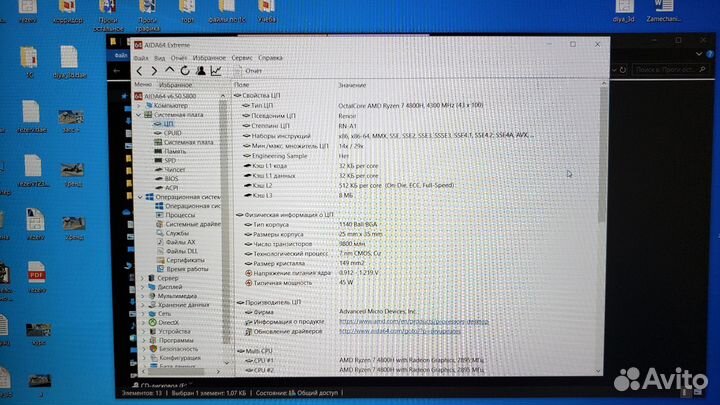Image resolution: width=720 pixels, height=405 pixels.
Task: Expand the Дисплей tree node
Action: coord(142,287)
